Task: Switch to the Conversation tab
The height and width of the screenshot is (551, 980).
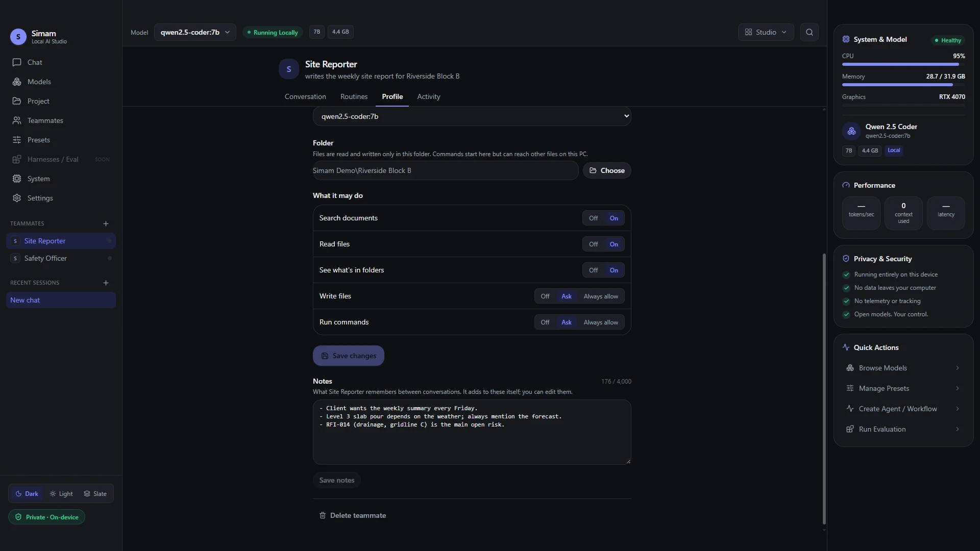Action: (x=305, y=96)
